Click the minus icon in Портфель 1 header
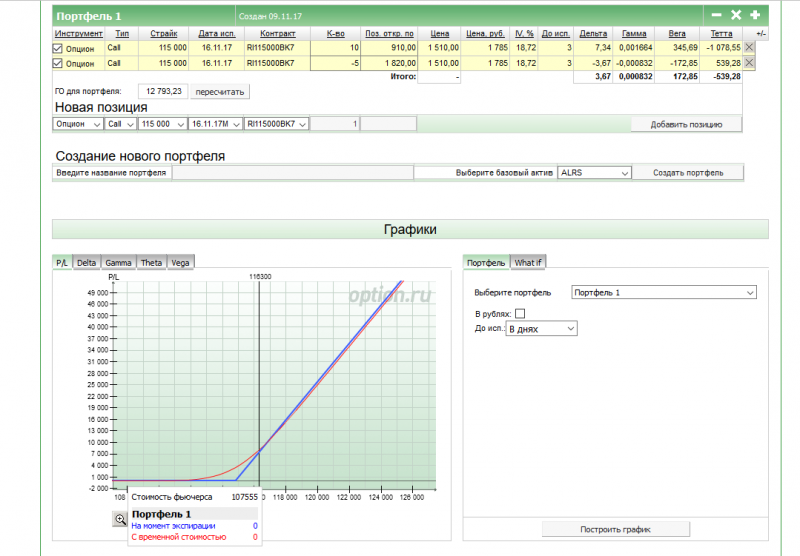Viewport: 800px width, 556px height. tap(716, 15)
